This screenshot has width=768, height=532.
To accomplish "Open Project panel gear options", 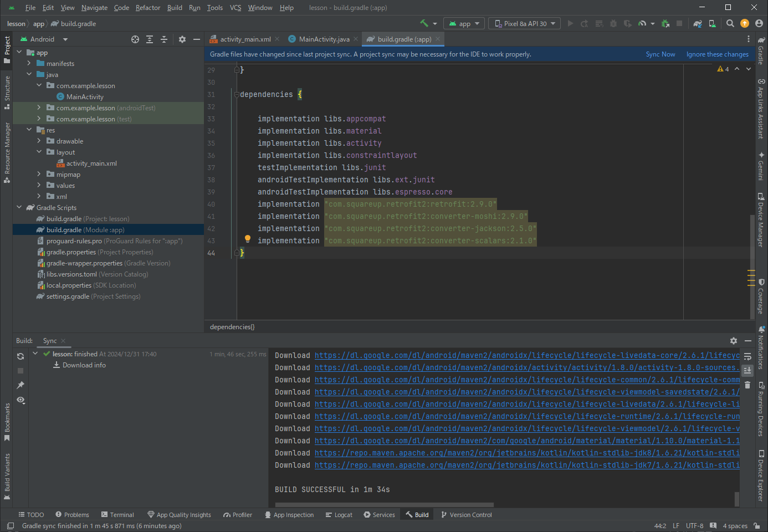I will tap(182, 39).
